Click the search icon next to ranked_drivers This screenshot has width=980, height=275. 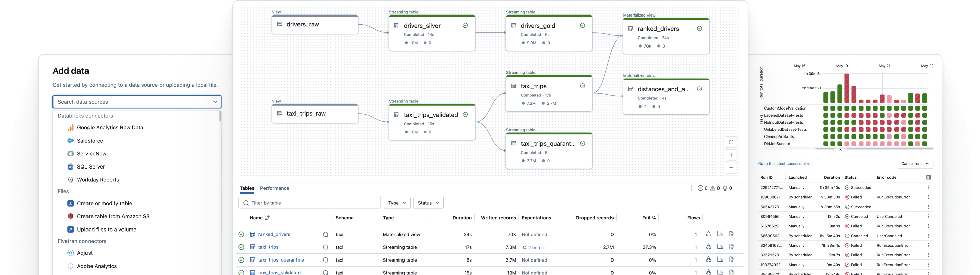click(x=326, y=235)
